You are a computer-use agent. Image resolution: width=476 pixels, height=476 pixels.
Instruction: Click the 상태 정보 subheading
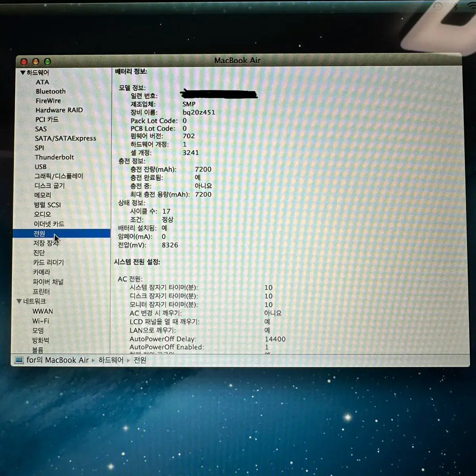point(132,203)
